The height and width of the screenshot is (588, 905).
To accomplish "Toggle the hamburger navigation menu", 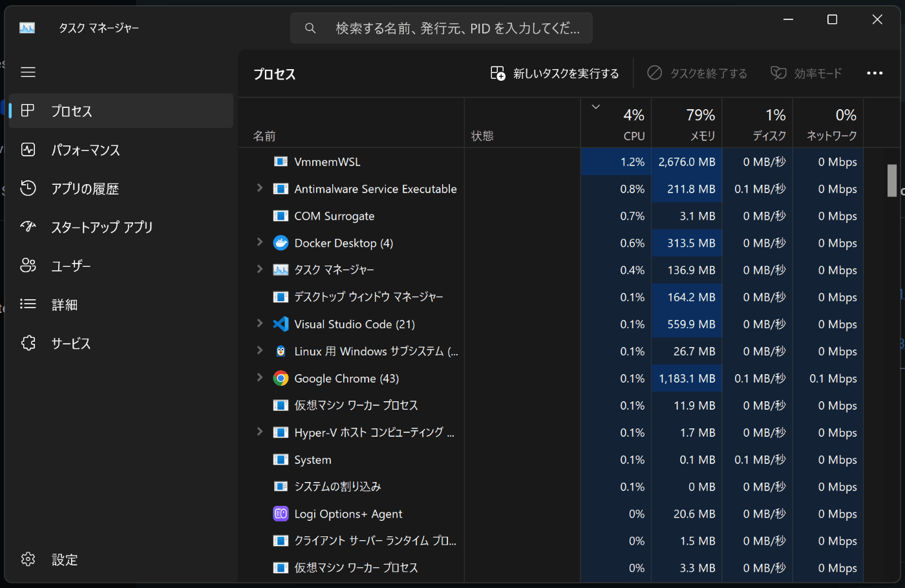I will tap(28, 72).
